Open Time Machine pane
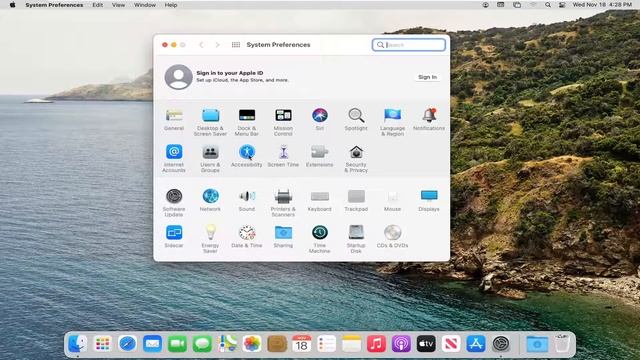The width and height of the screenshot is (640, 360). (x=320, y=239)
